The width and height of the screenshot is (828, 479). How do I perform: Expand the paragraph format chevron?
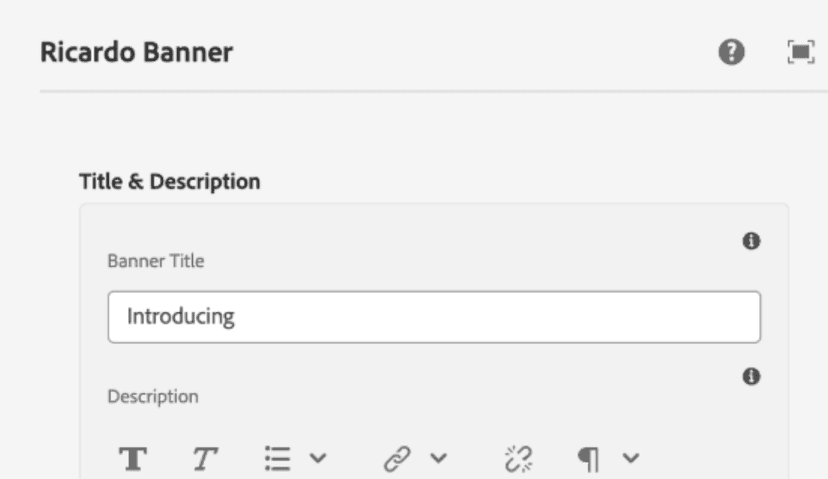629,458
